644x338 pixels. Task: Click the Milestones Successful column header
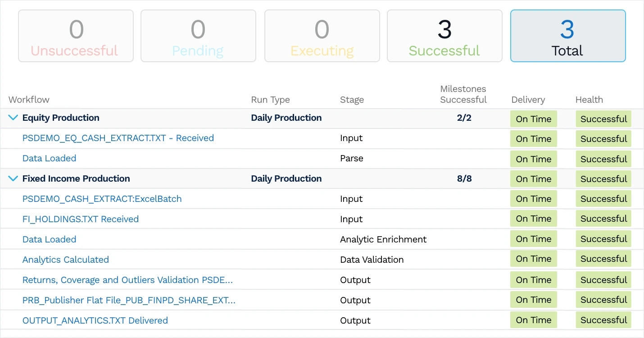pos(463,94)
